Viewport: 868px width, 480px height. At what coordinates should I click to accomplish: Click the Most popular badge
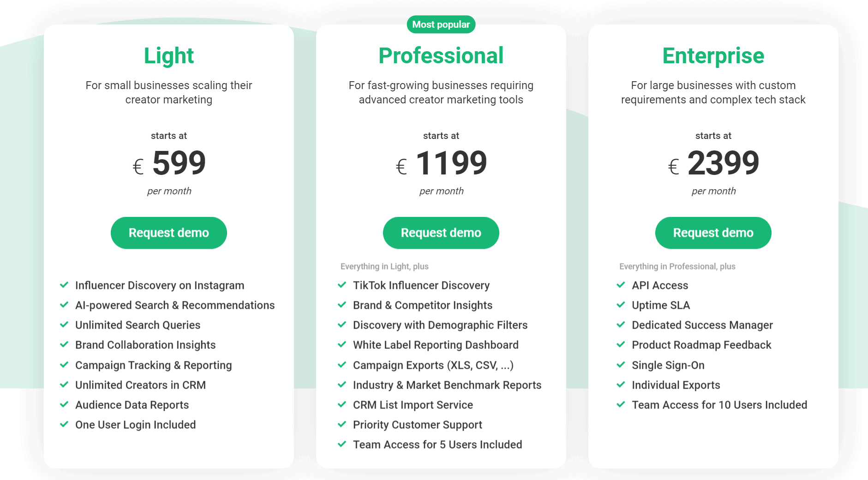pos(441,24)
